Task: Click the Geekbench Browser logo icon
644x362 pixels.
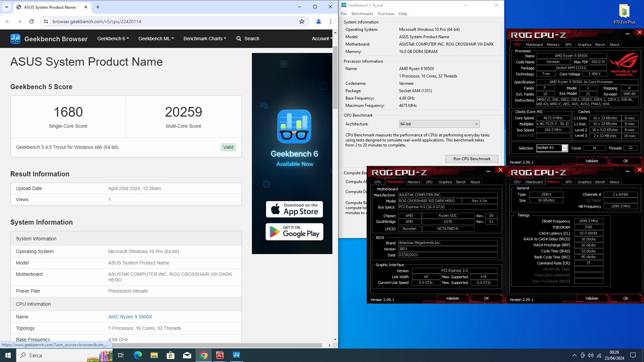Action: coord(15,39)
